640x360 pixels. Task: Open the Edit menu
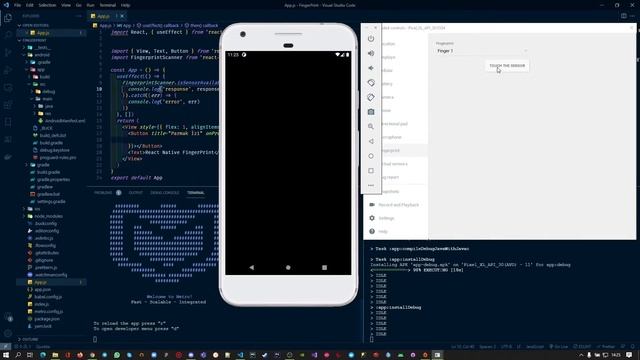[30, 5]
